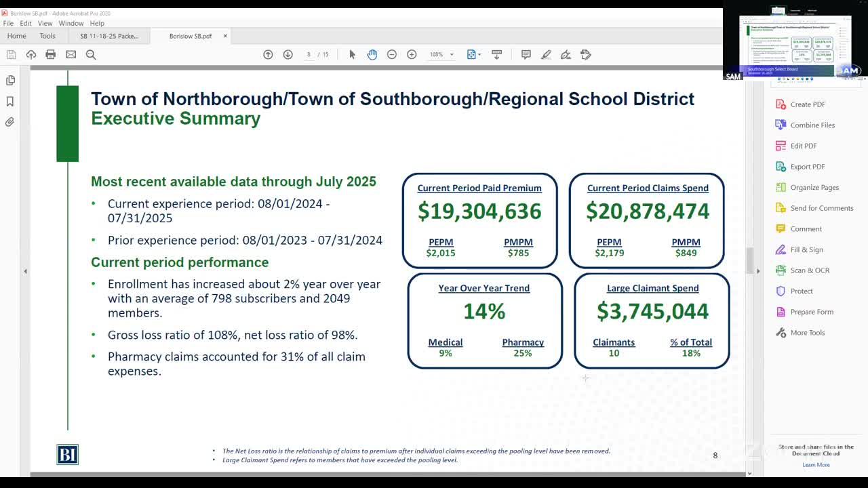Click the Print file icon
868x488 pixels.
click(x=50, y=54)
